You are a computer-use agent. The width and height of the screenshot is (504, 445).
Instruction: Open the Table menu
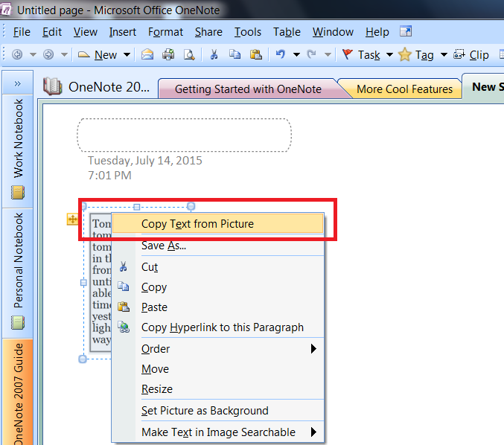tap(287, 32)
